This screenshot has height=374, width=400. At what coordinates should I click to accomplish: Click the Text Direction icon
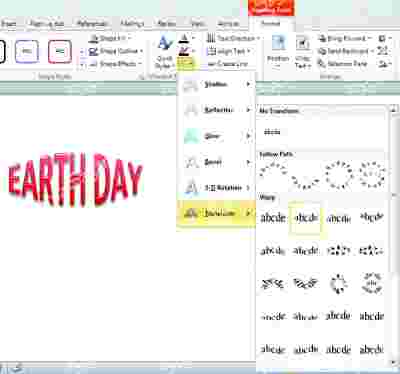tap(211, 38)
